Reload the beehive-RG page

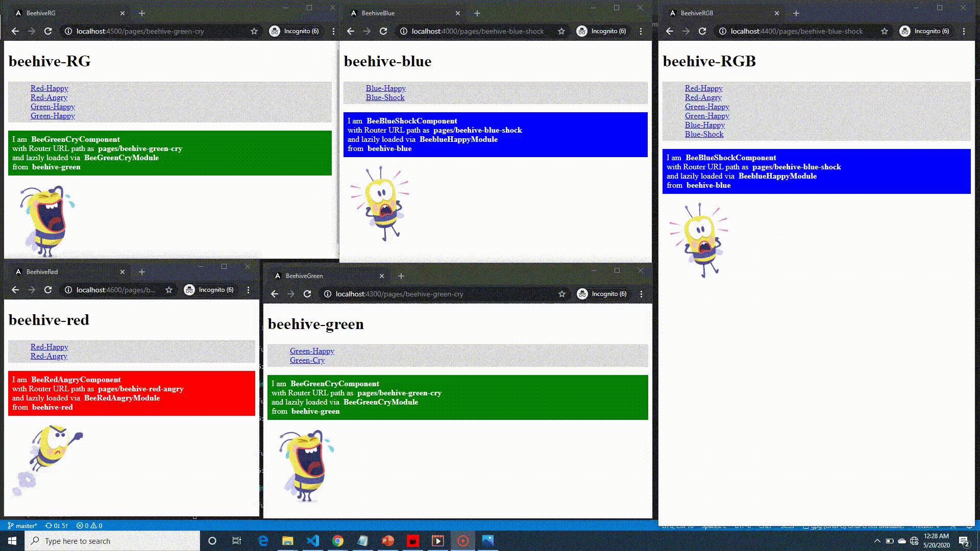(48, 31)
